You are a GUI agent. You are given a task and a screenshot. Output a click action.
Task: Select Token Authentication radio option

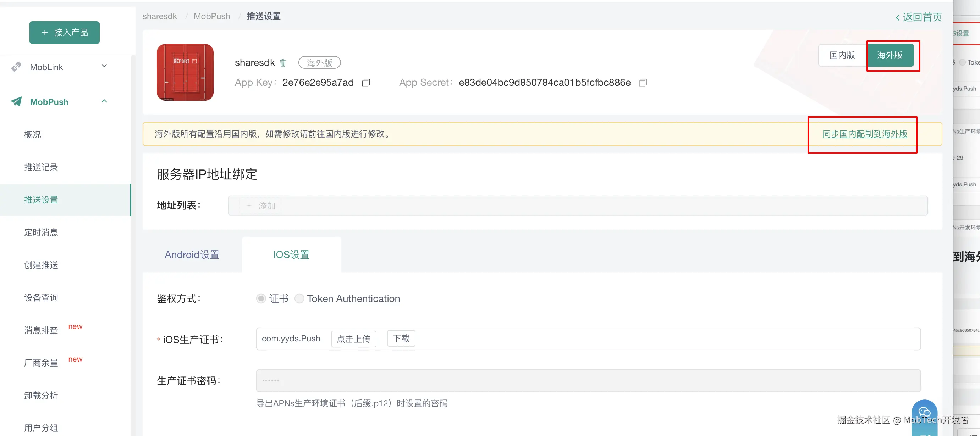pyautogui.click(x=299, y=298)
